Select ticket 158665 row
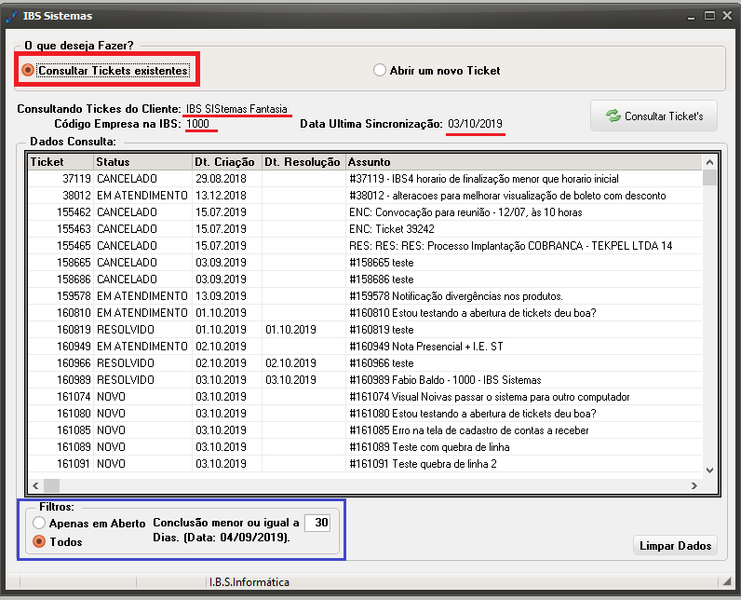This screenshot has width=741, height=600. (x=365, y=263)
